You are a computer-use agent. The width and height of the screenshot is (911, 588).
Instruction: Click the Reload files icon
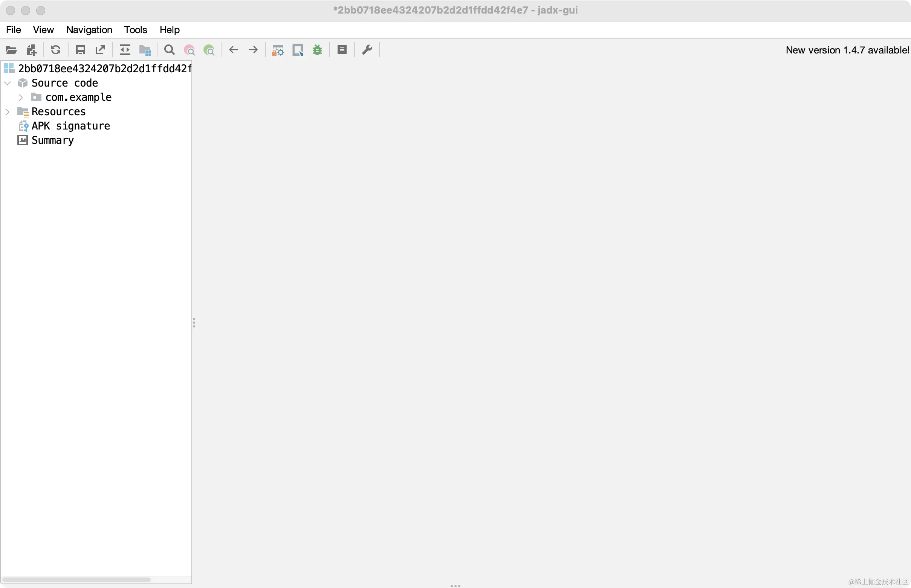56,50
